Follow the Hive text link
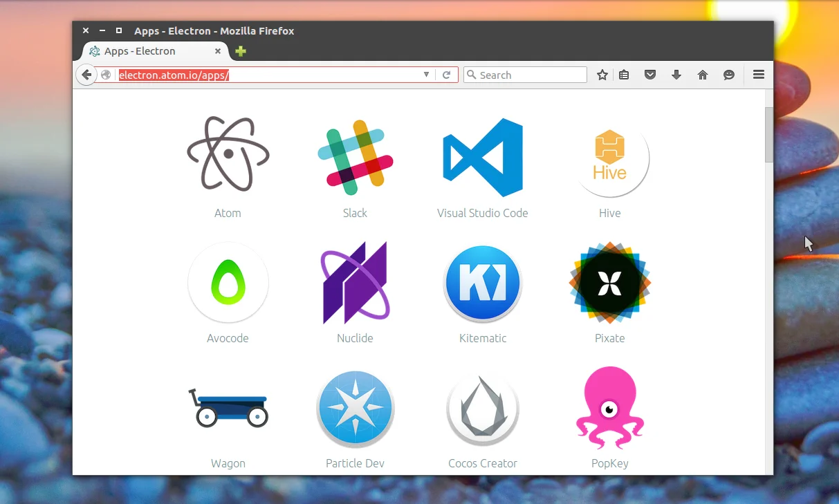The width and height of the screenshot is (839, 504). (x=609, y=213)
